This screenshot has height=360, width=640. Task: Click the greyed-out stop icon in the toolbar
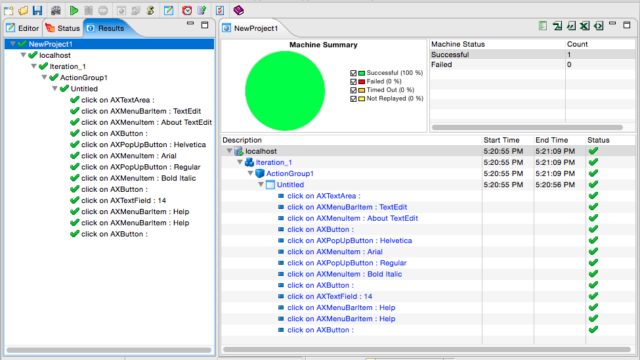[103, 11]
